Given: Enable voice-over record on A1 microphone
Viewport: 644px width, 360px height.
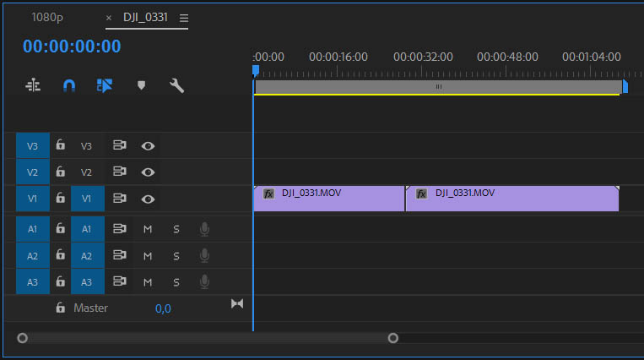Looking at the screenshot, I should (203, 229).
